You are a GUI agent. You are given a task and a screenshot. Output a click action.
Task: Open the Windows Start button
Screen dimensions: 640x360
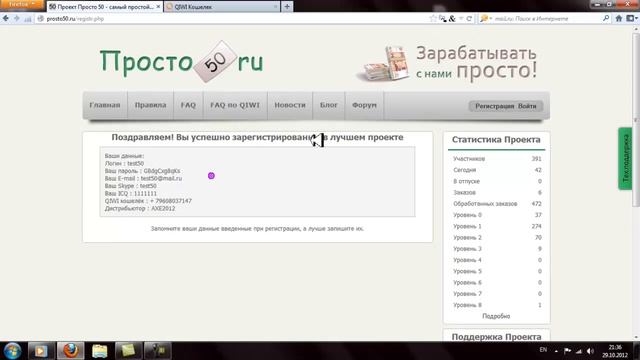12,351
